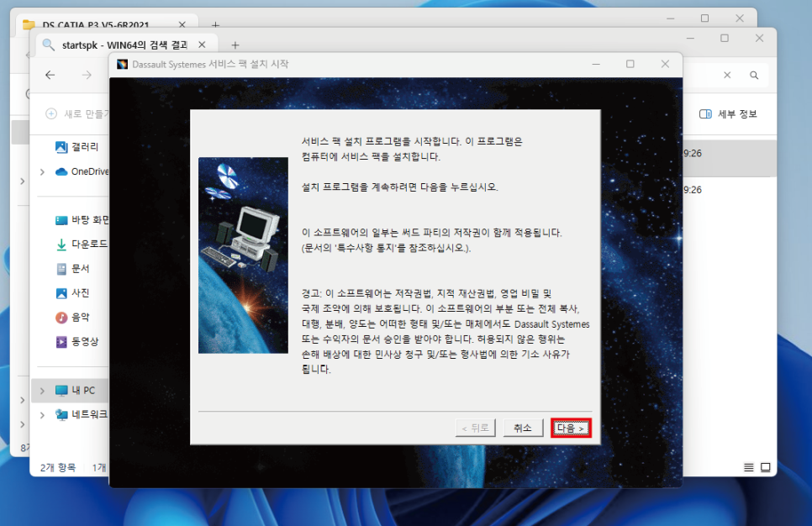Switch to startspk search results tab
The image size is (812, 526).
[124, 45]
